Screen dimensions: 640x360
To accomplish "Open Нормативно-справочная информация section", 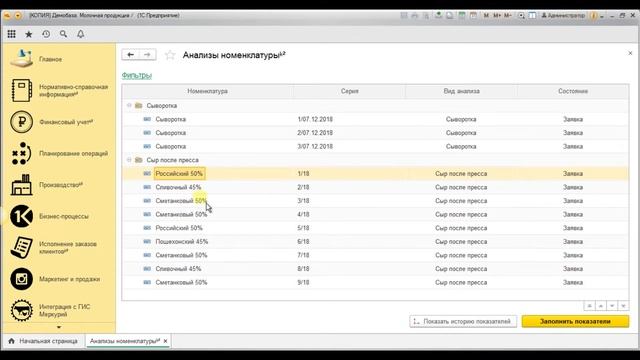I will 59,90.
